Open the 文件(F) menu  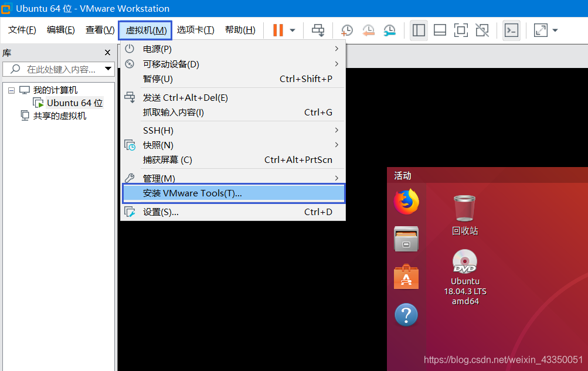tap(22, 30)
